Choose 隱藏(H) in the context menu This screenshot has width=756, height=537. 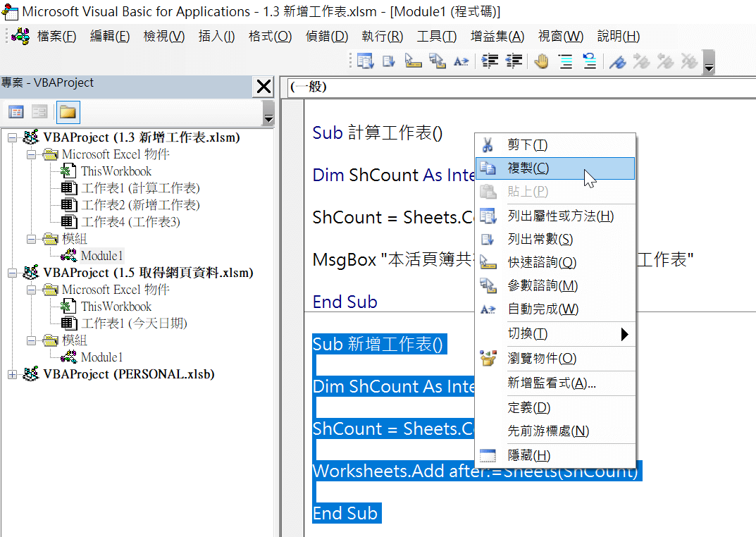[555, 455]
